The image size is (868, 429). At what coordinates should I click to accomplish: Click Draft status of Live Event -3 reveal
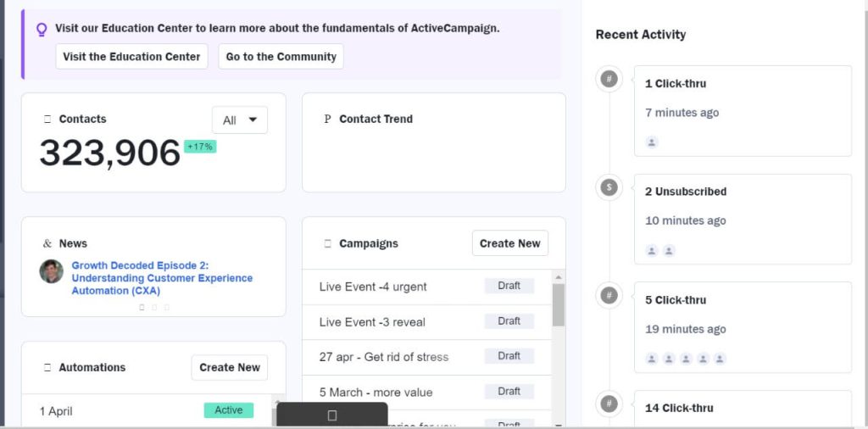coord(509,321)
